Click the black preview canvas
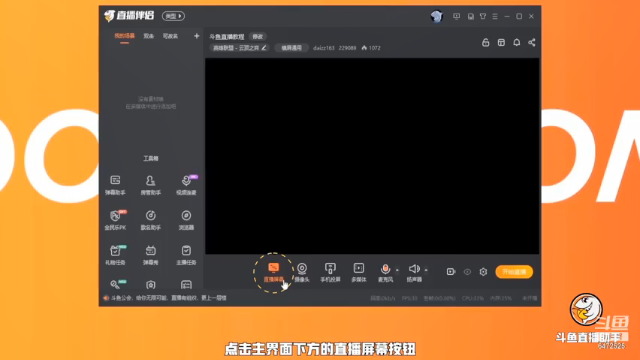The height and width of the screenshot is (360, 640). pos(372,156)
